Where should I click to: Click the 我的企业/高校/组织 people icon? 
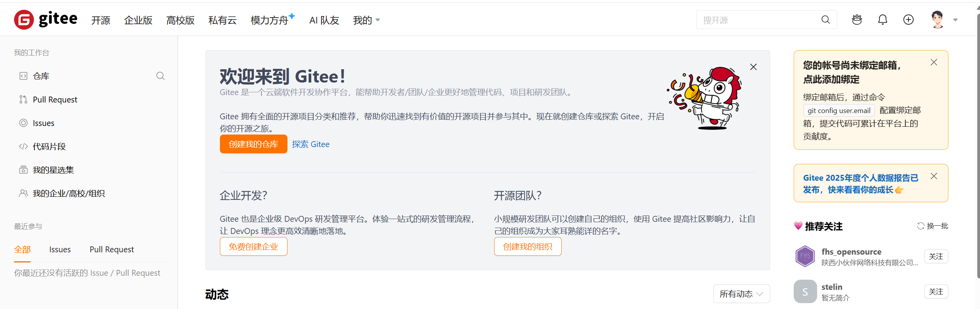point(23,193)
